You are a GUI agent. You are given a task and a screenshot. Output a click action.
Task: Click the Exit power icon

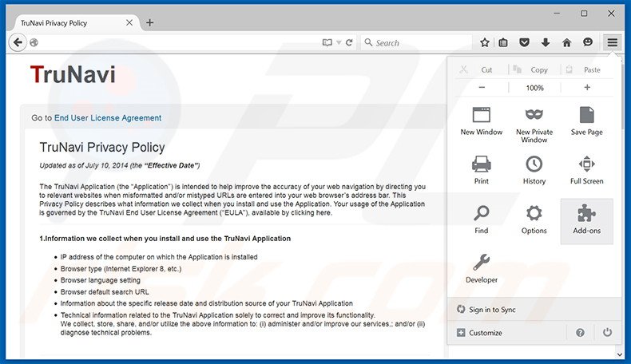607,332
